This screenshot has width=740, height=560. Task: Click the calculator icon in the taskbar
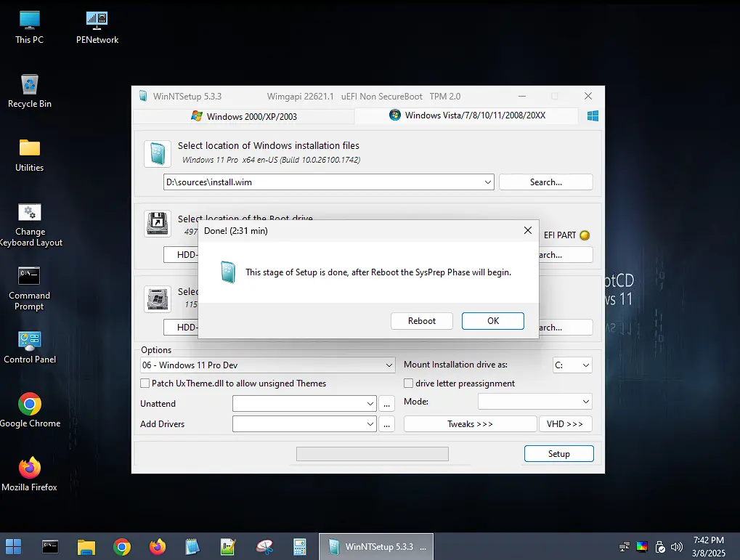(x=299, y=547)
